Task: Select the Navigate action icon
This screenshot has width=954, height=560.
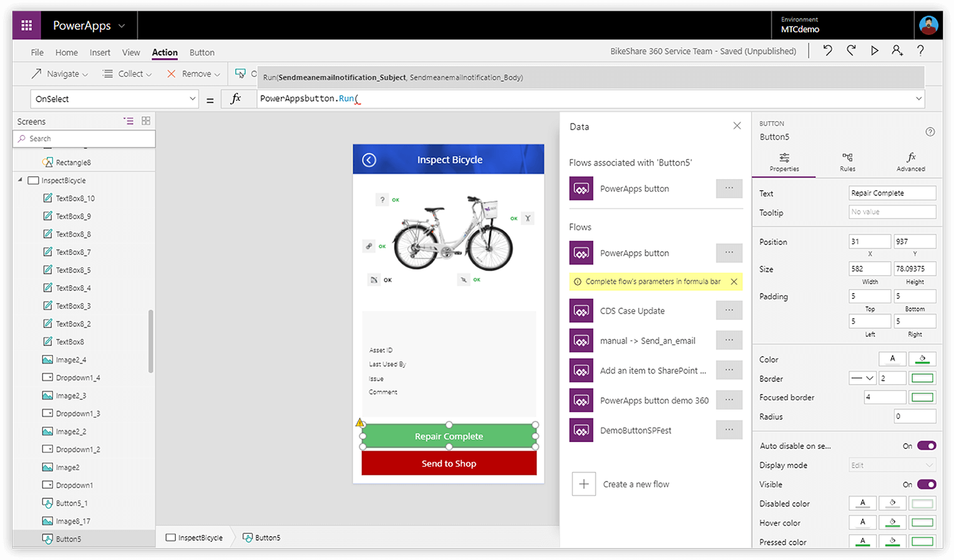Action: tap(36, 73)
